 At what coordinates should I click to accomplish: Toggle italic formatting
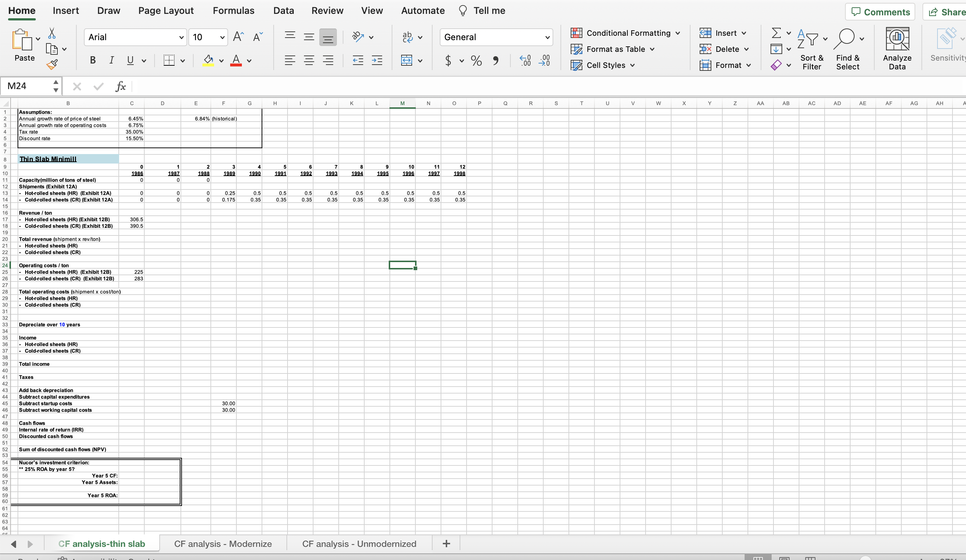pyautogui.click(x=111, y=60)
